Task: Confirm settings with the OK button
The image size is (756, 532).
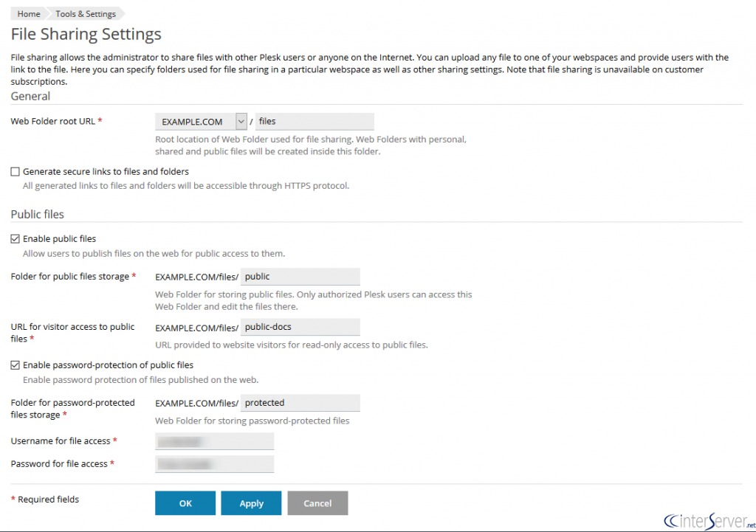Action: point(185,503)
